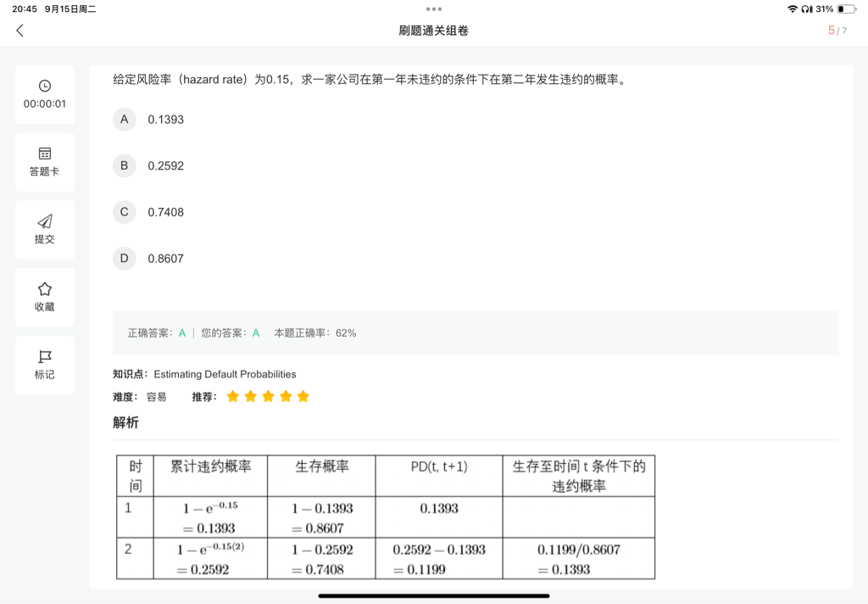Tap the 解析 explanation heading
The width and height of the screenshot is (868, 604).
(x=125, y=422)
